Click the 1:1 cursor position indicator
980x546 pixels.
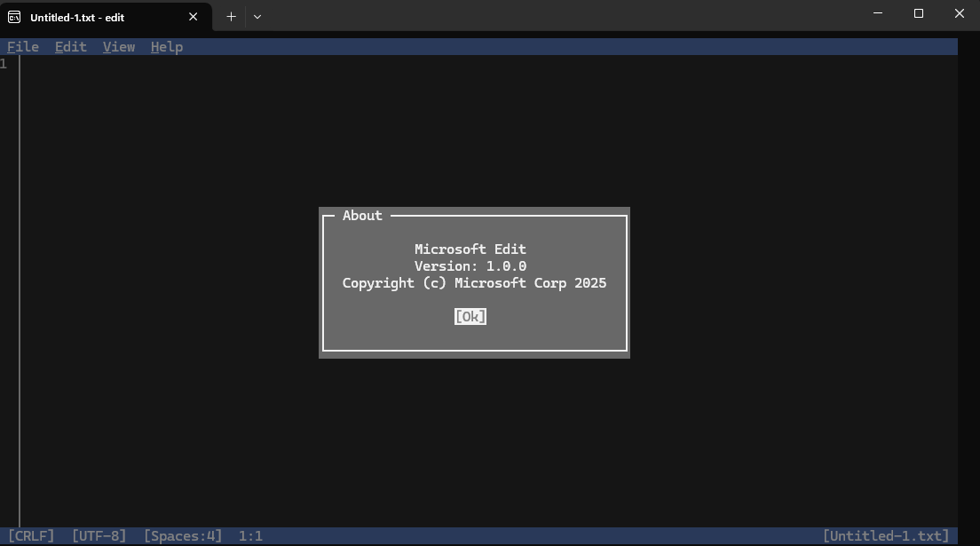click(250, 536)
